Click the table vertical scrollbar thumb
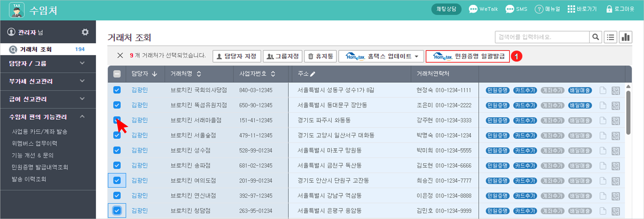The width and height of the screenshot is (644, 219). [x=628, y=113]
